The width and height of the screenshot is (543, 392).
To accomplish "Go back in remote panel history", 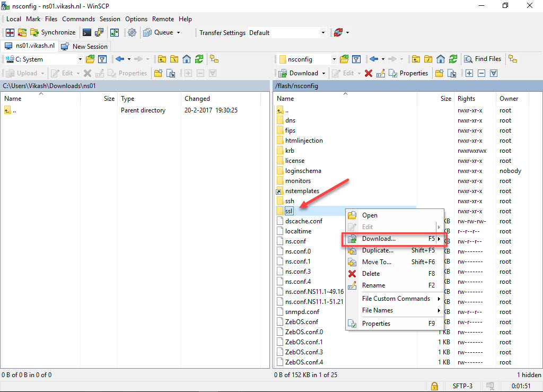I will click(x=374, y=59).
